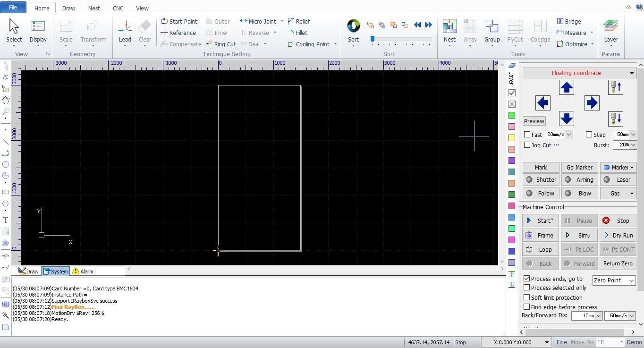This screenshot has width=644, height=348.
Task: Switch to the CNC ribbon tab
Action: (118, 8)
